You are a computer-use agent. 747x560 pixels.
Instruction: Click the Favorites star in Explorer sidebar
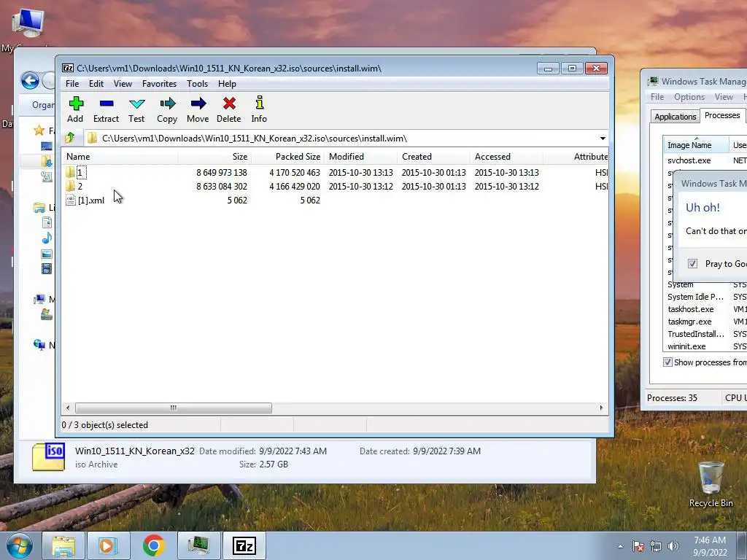point(39,131)
